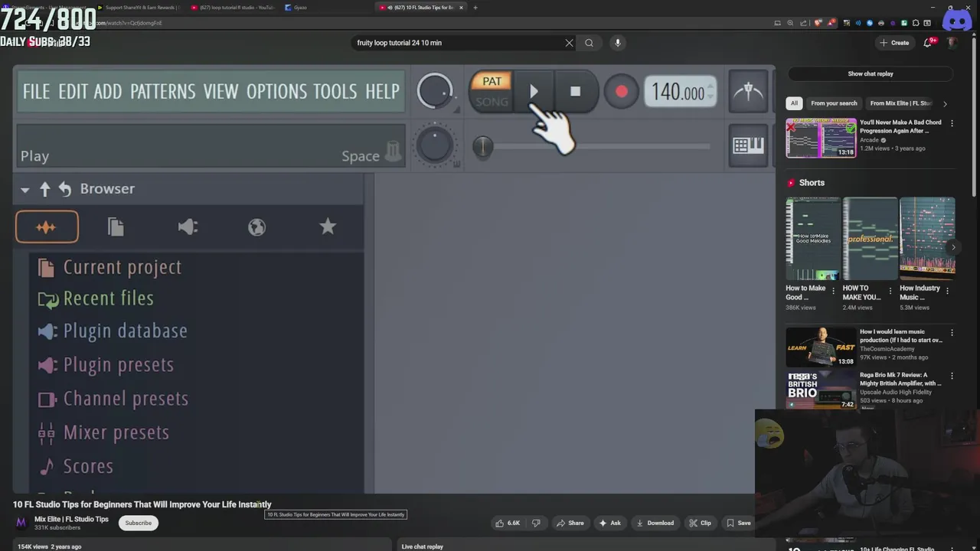Select the Browser starred favorites tab

coord(327,227)
